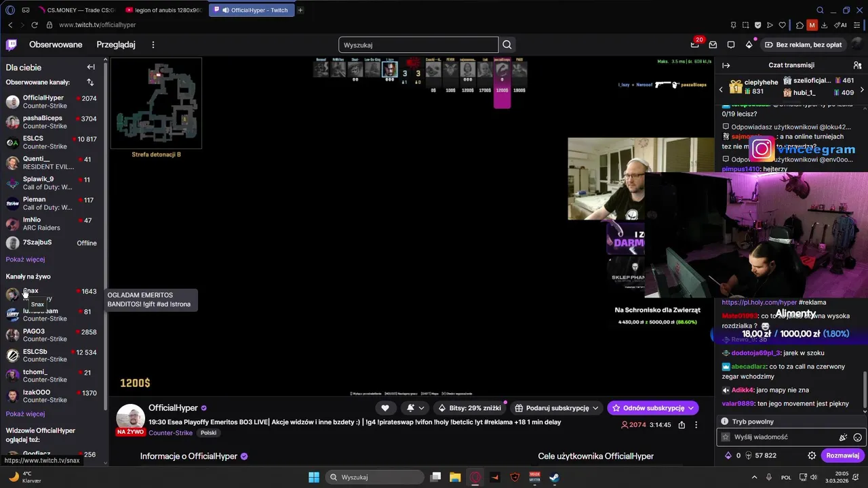This screenshot has height=488, width=868.
Task: Show more live channels (second Pokaż więcej)
Action: [25, 414]
